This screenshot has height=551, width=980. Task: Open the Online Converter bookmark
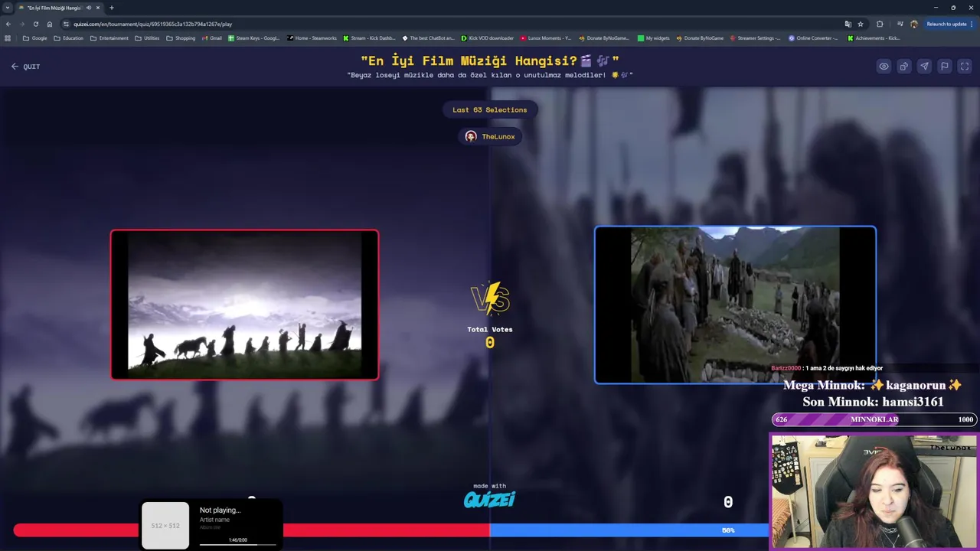[x=813, y=37]
